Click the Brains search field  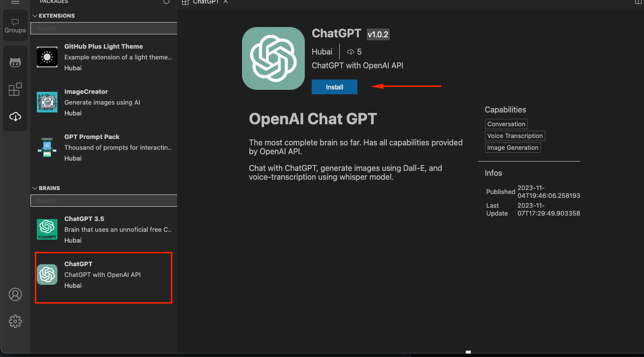click(x=104, y=201)
